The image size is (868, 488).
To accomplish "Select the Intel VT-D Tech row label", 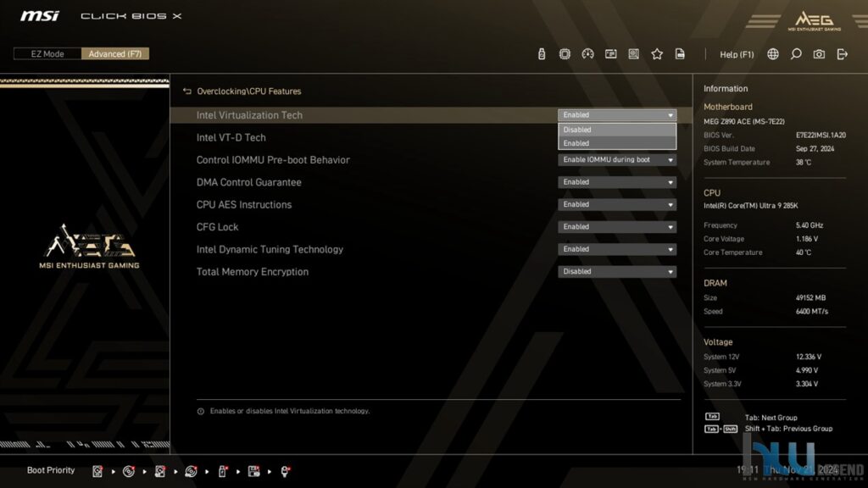I will 231,138.
